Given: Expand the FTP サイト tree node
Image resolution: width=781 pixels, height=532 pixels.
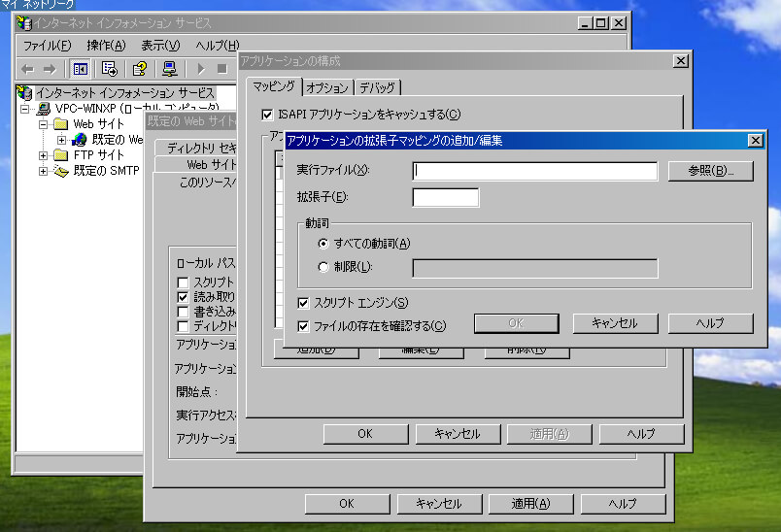Looking at the screenshot, I should click(x=44, y=155).
